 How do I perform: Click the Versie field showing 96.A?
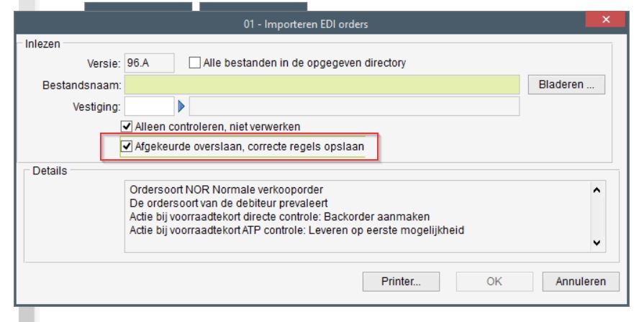149,63
